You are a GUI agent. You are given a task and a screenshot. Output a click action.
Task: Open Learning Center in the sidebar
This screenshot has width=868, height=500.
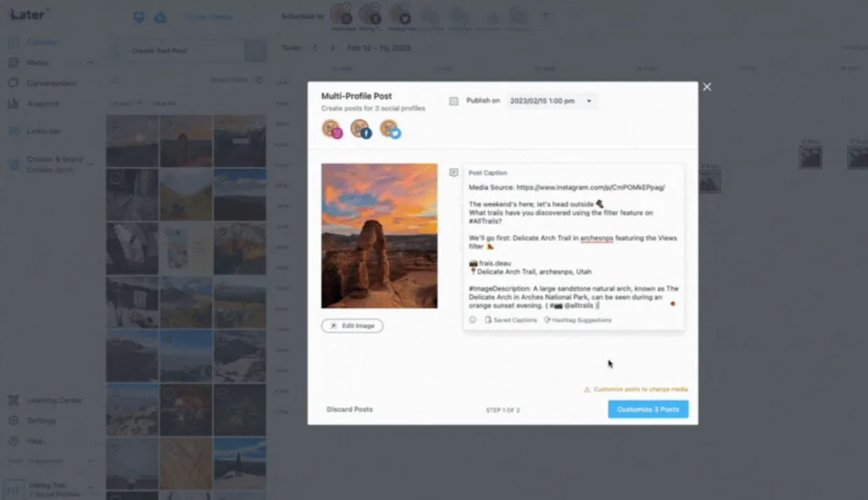(54, 400)
